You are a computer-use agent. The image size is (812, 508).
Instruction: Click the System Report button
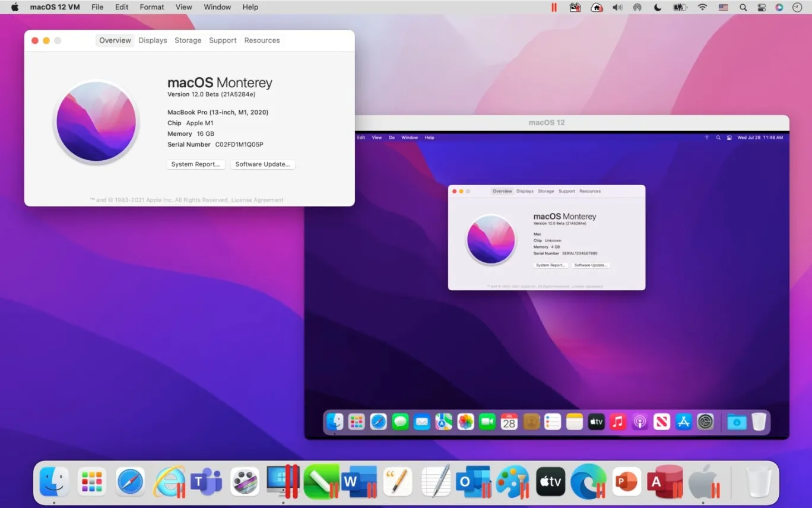pos(195,164)
